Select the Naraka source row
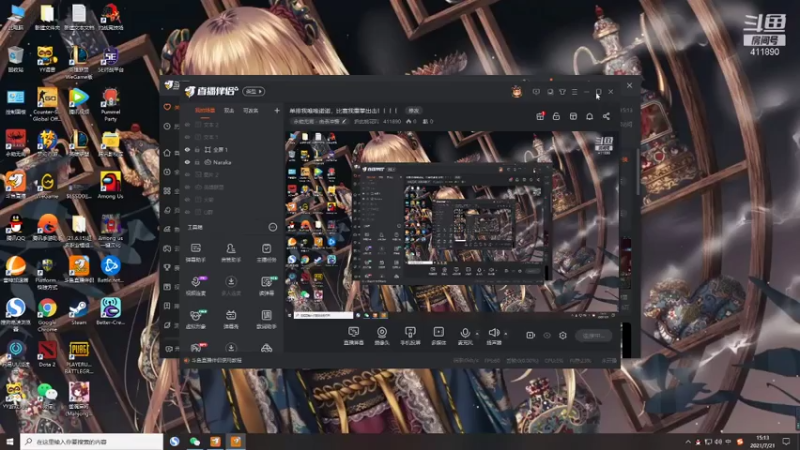Viewport: 800px width, 450px height. [232, 162]
